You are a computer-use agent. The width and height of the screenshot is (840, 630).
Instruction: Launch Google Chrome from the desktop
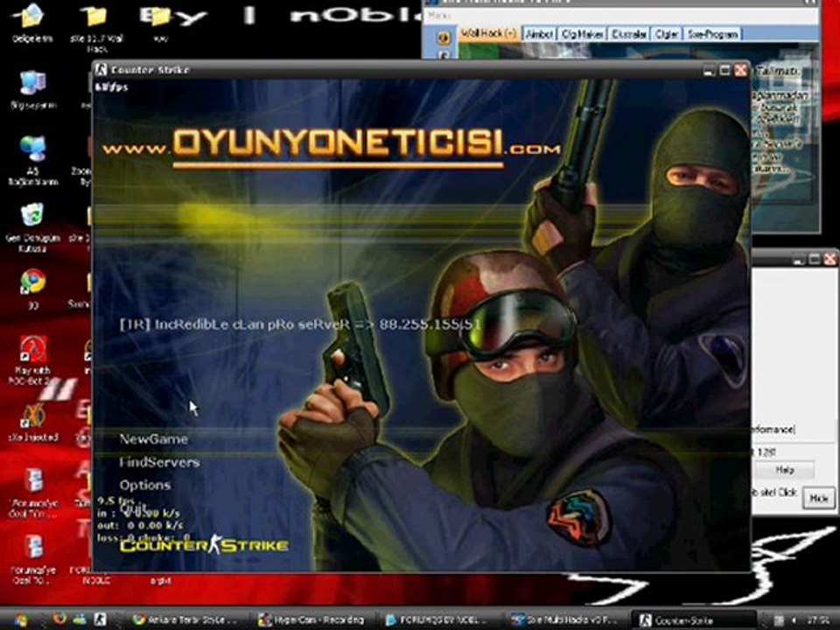[x=32, y=290]
